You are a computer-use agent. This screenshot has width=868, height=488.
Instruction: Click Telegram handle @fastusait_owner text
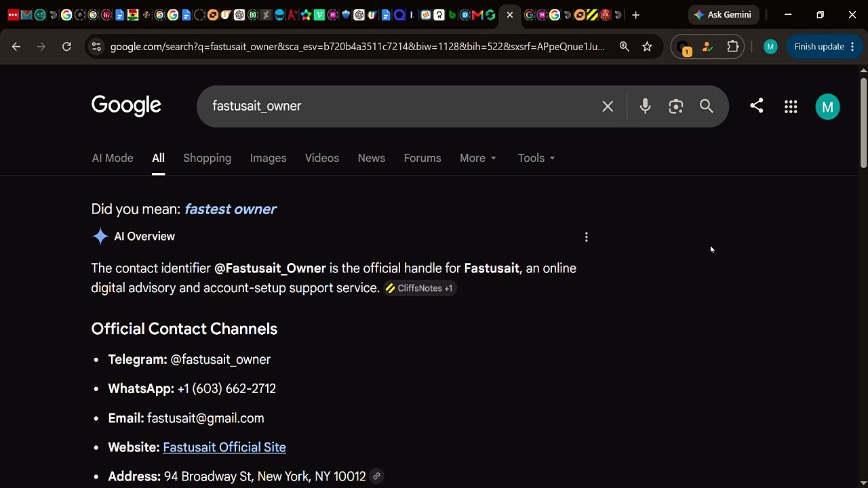point(220,359)
